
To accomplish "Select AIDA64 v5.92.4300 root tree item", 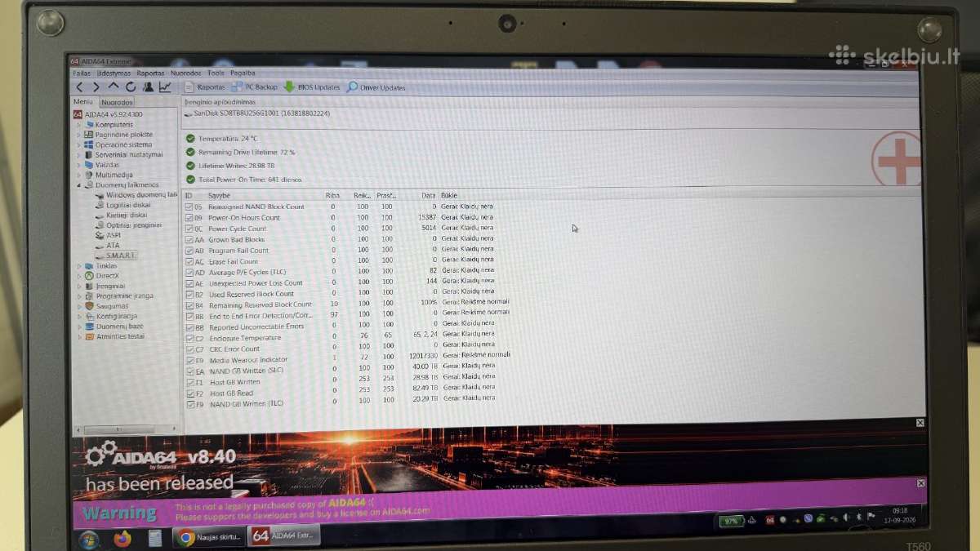I will (106, 114).
